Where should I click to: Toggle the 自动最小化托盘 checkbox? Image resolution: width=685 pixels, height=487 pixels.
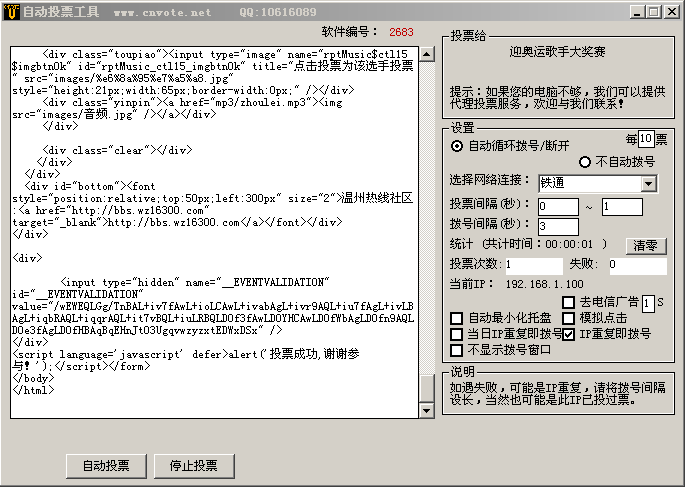click(457, 318)
